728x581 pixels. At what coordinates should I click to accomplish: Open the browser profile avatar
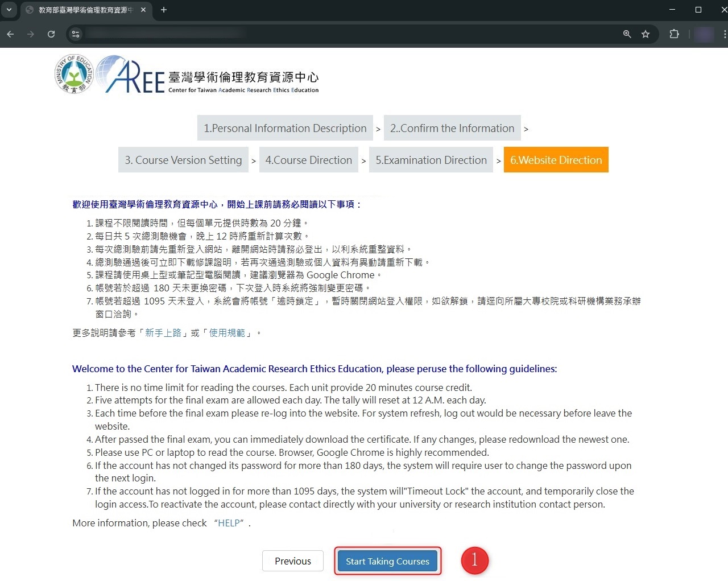(x=704, y=34)
